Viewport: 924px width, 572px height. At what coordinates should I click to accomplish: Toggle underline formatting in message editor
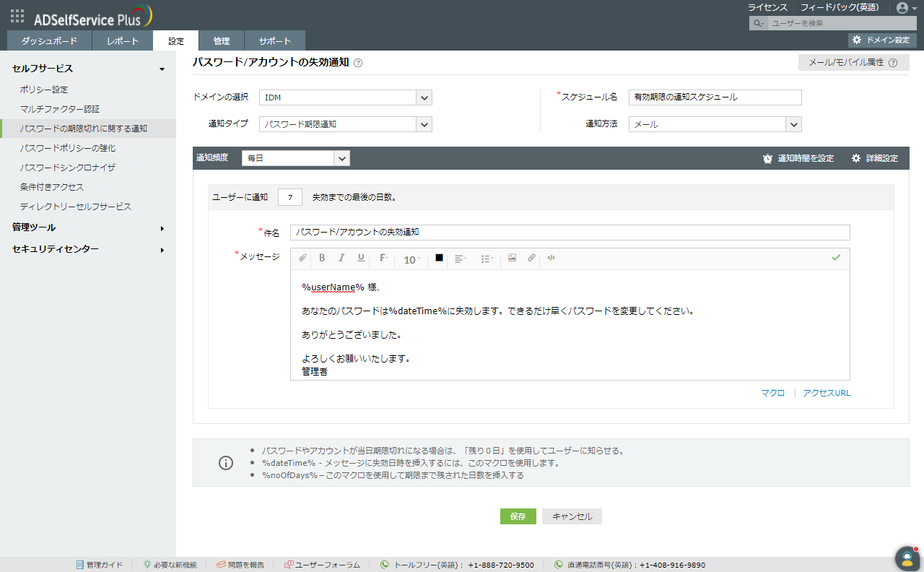(361, 258)
